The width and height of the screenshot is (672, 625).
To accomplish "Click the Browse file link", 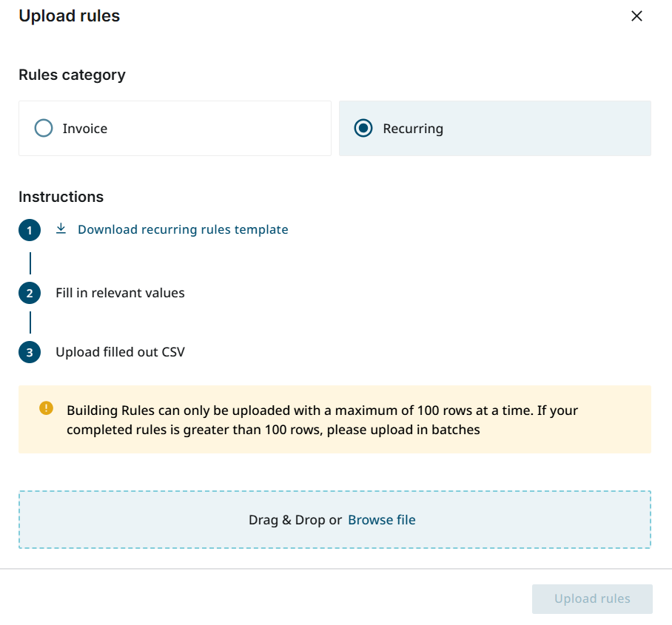I will [x=382, y=520].
